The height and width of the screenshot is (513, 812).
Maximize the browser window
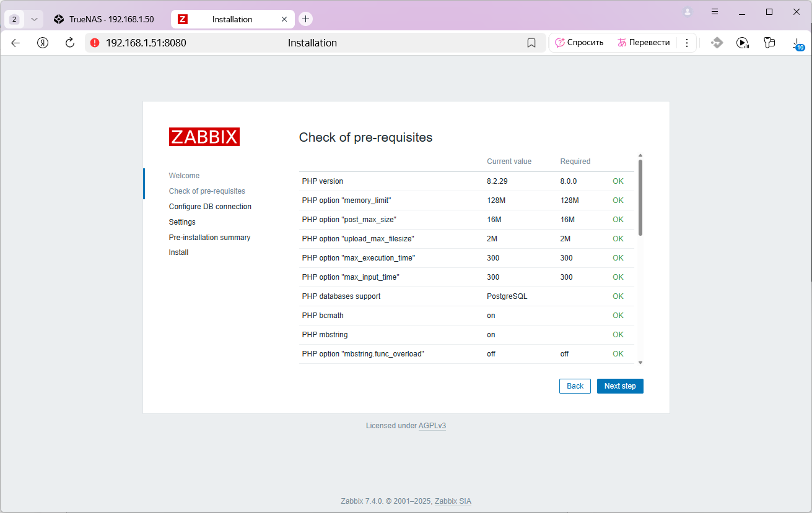(769, 12)
